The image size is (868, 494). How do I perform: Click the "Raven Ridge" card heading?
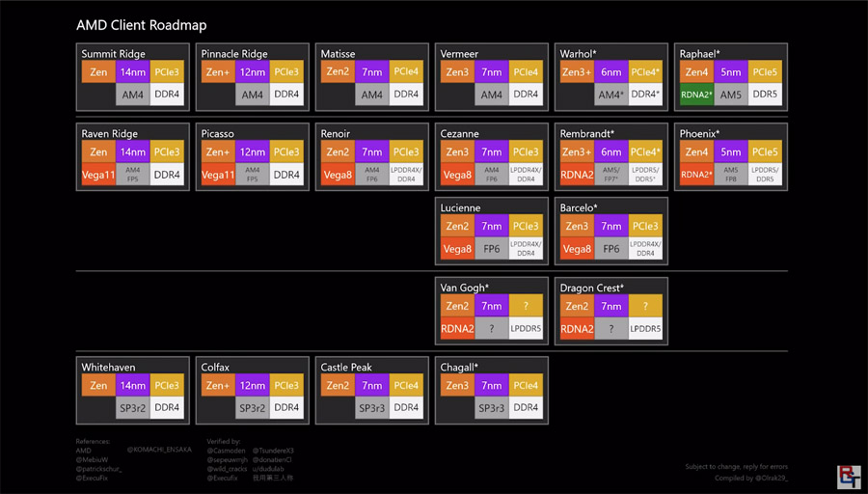[110, 133]
